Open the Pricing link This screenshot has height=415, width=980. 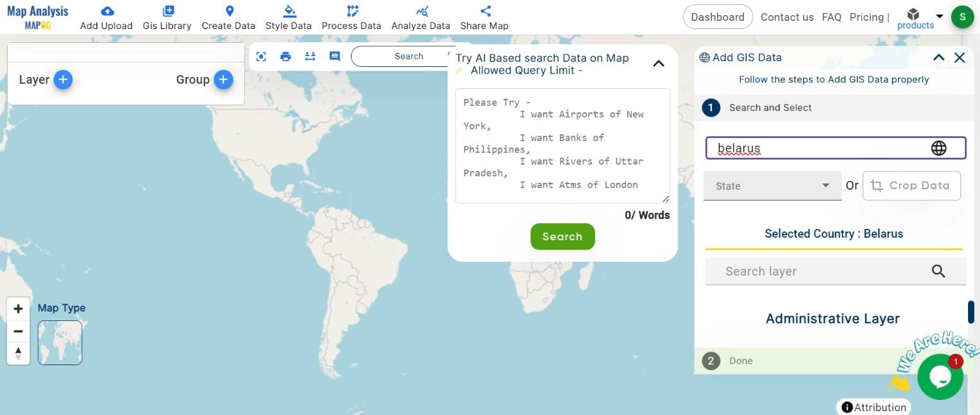point(866,17)
